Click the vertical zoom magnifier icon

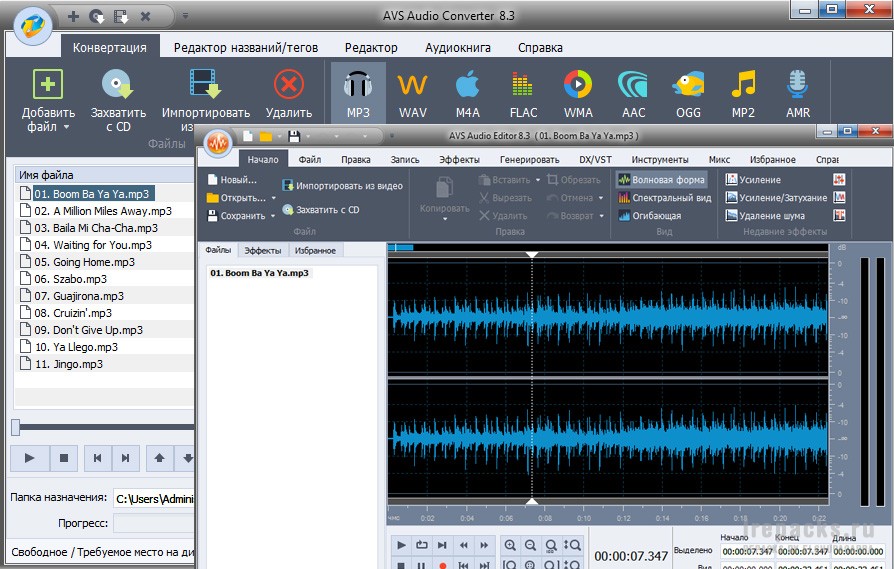(x=572, y=546)
